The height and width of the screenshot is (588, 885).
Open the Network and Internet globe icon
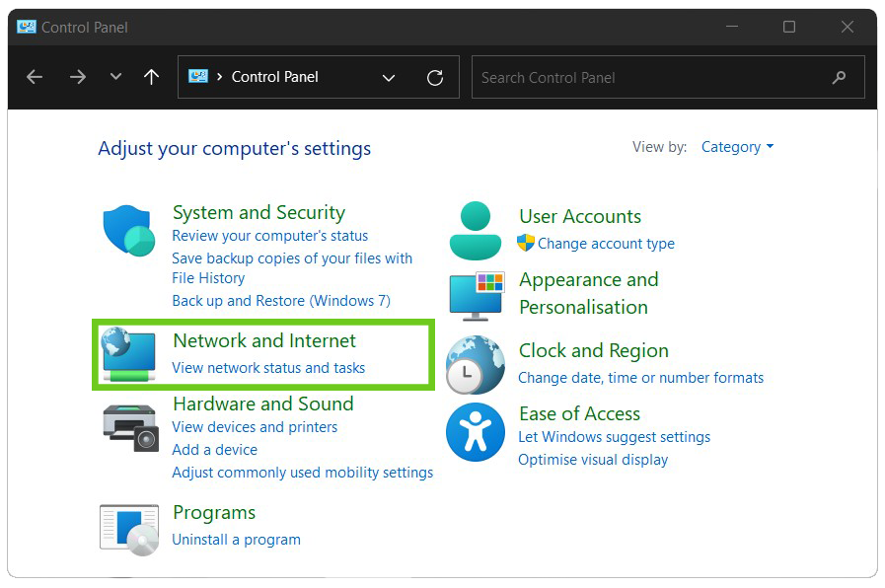coord(128,355)
